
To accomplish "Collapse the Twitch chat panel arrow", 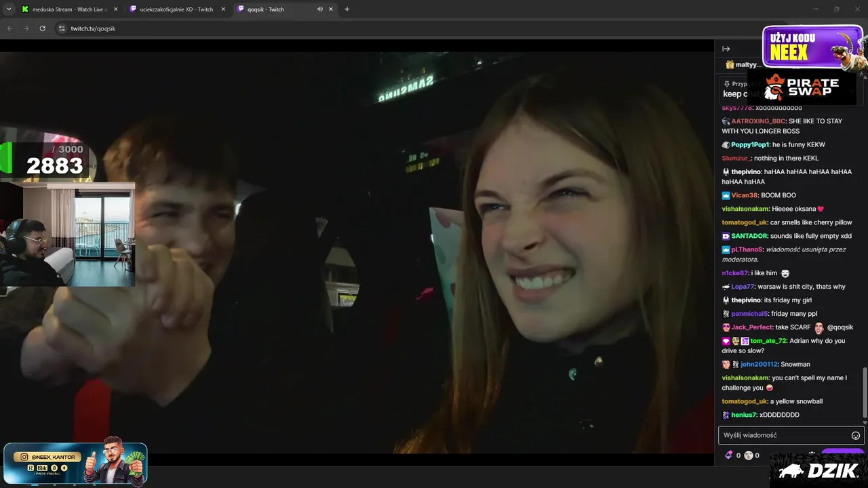I will coord(726,49).
